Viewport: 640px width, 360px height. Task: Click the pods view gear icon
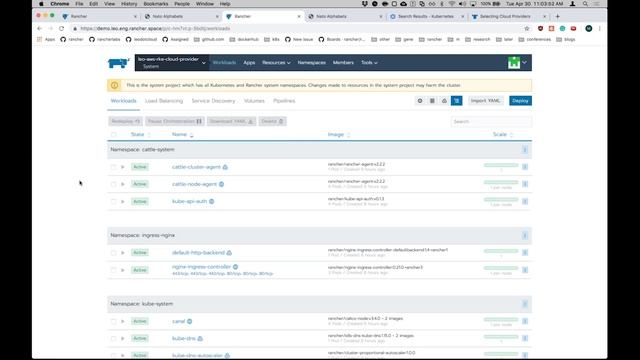(x=420, y=101)
